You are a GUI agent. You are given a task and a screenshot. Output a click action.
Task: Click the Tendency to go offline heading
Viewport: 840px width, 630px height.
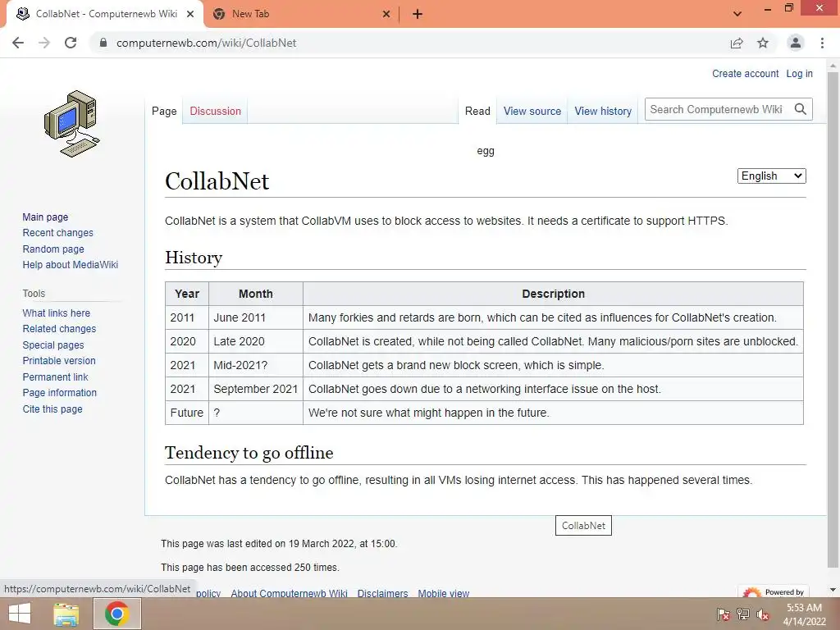coord(249,453)
